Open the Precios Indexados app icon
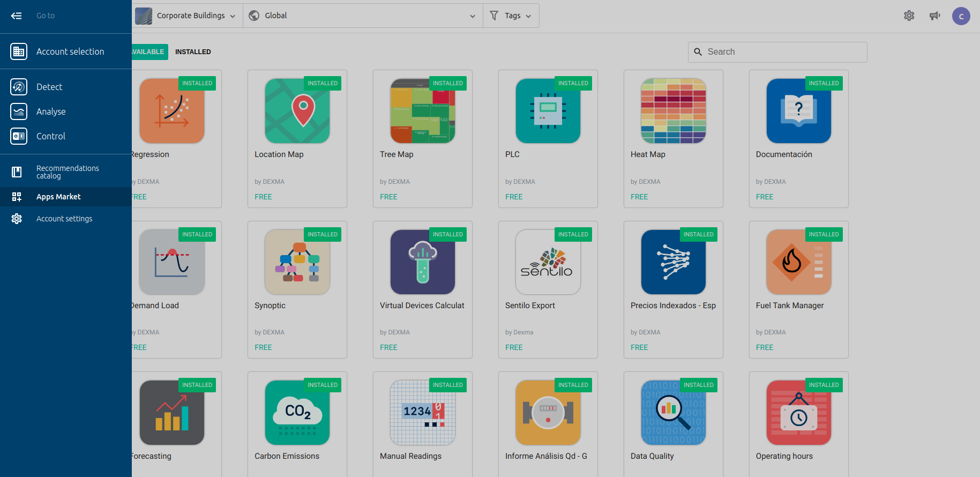 [674, 262]
